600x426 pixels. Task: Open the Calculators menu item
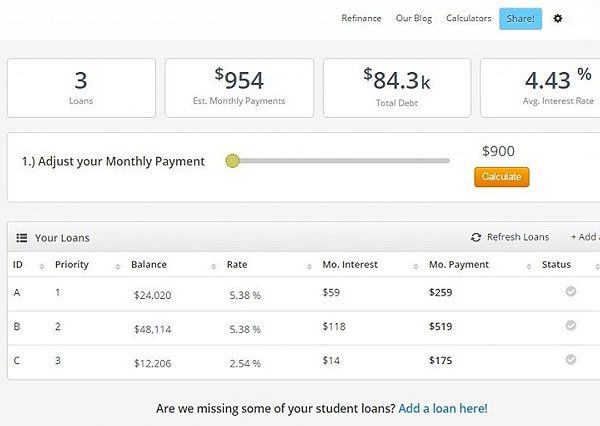(469, 18)
